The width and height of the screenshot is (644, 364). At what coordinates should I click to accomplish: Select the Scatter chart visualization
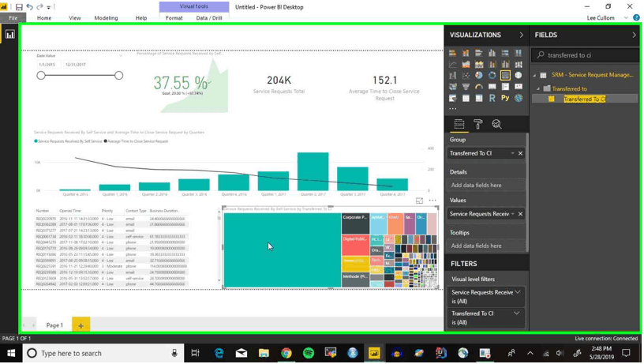(466, 76)
